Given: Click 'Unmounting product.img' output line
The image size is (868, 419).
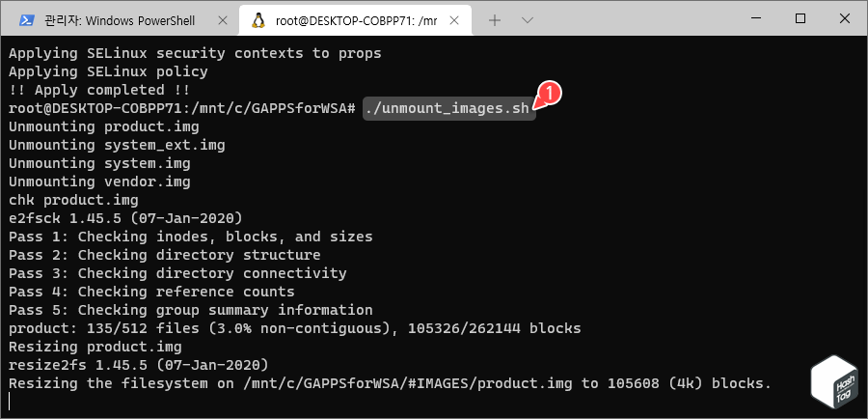Looking at the screenshot, I should pos(103,126).
